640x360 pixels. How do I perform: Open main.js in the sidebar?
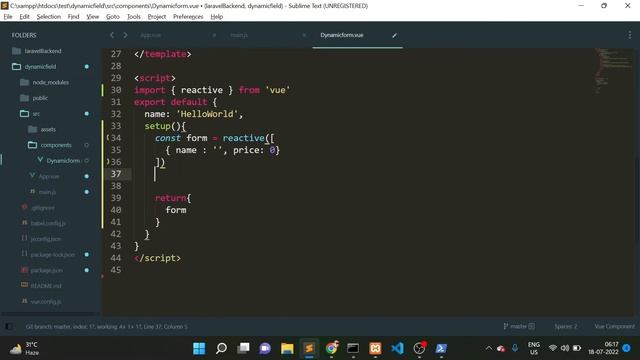[x=47, y=192]
